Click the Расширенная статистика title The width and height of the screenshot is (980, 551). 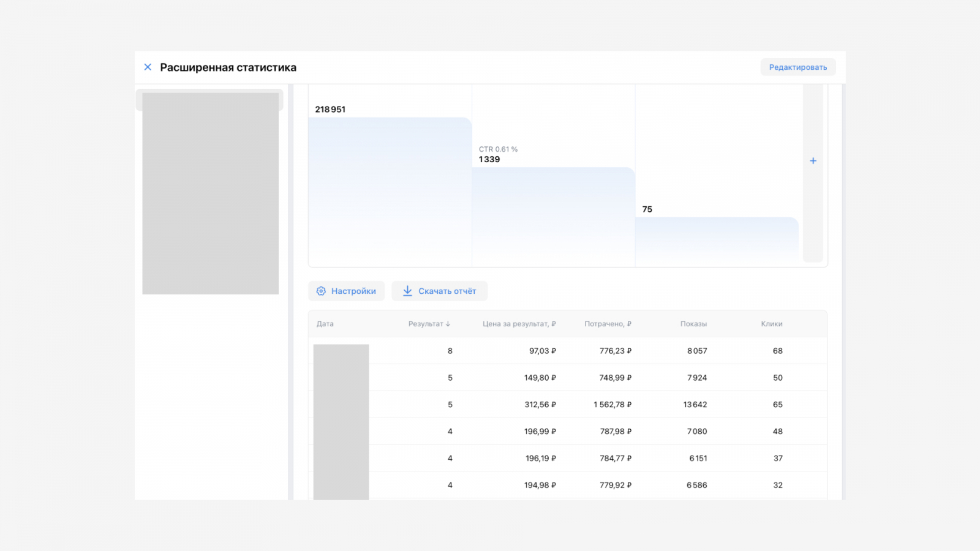click(228, 67)
